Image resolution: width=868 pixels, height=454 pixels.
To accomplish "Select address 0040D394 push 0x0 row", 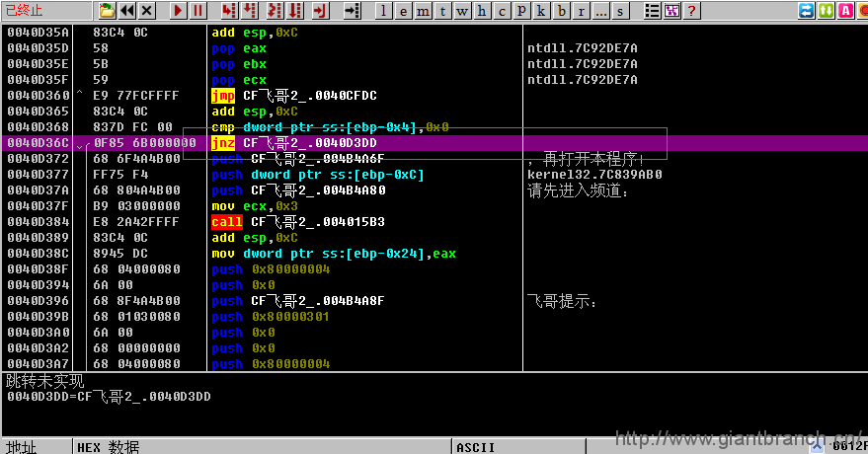I will (434, 285).
